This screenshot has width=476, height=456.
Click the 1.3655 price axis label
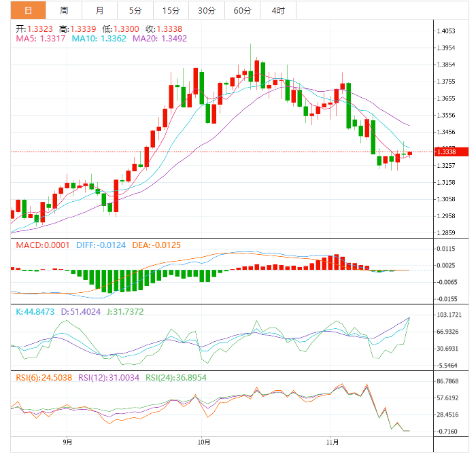[446, 99]
